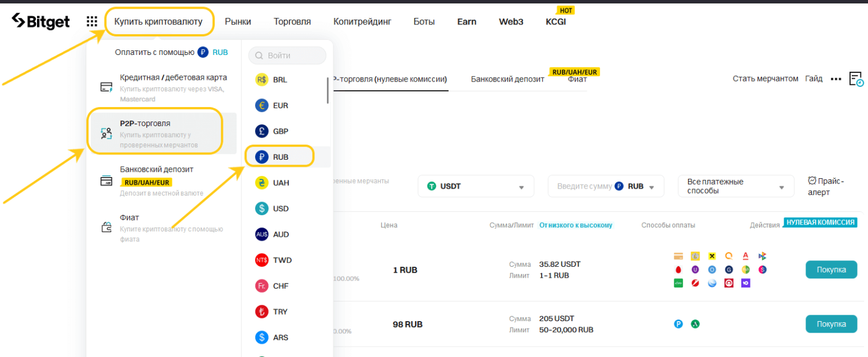Open Купить криптовалюту menu

pos(159,21)
